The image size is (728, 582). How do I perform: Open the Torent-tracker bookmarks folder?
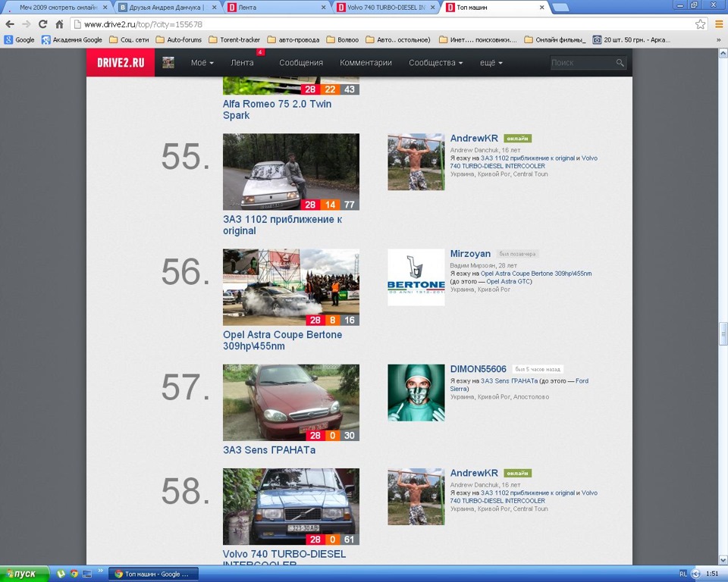click(234, 40)
